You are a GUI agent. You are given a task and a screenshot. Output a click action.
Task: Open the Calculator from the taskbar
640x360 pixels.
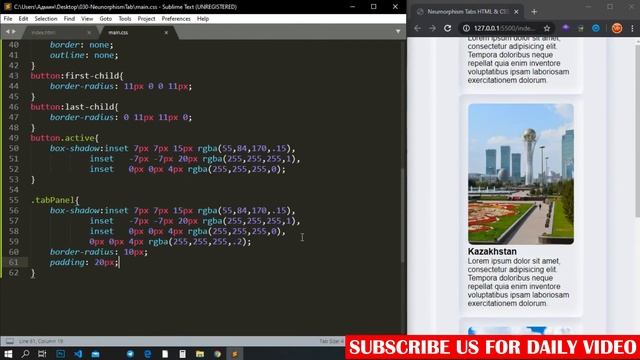point(182,354)
